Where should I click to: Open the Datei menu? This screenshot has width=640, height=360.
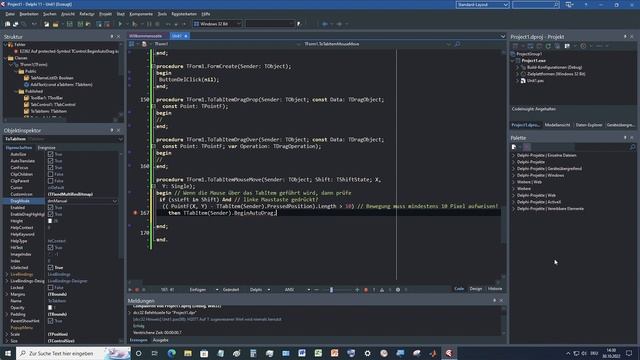10,14
